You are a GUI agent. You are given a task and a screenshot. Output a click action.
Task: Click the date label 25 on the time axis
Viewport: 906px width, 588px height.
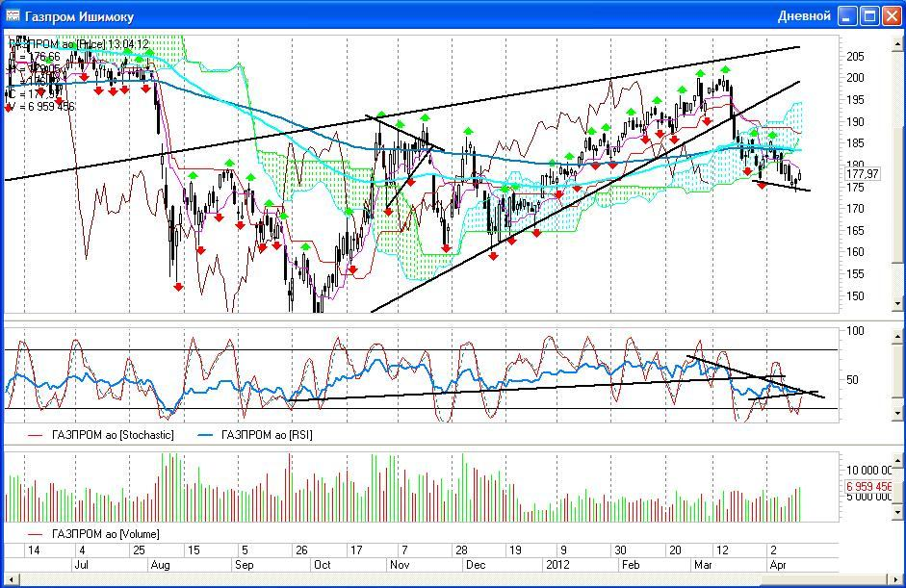[x=140, y=550]
